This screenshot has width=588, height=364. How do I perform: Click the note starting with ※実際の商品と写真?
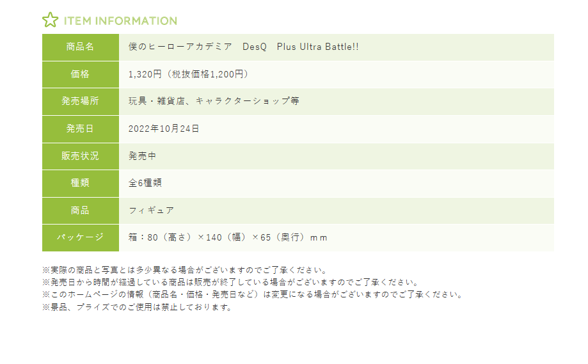coord(185,271)
